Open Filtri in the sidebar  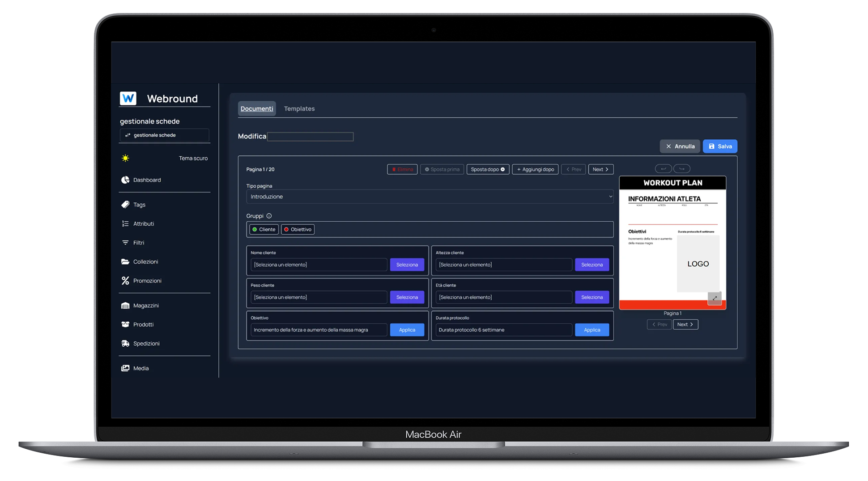coord(125,242)
